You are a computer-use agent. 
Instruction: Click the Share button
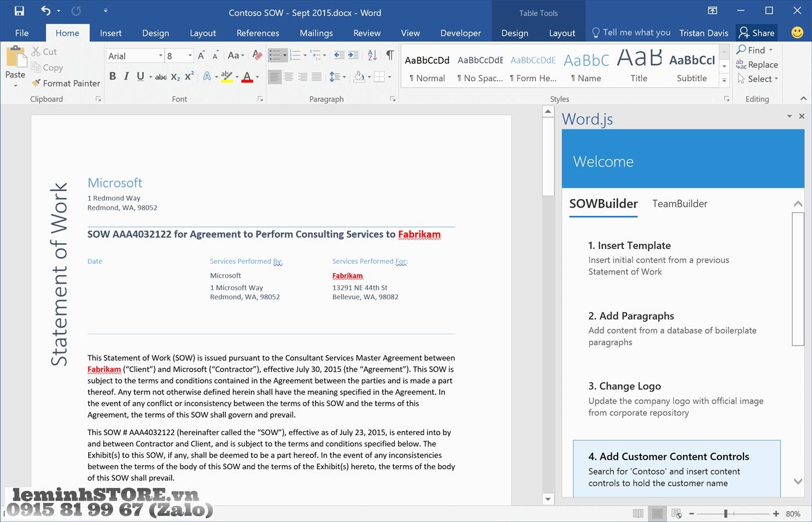(x=757, y=33)
